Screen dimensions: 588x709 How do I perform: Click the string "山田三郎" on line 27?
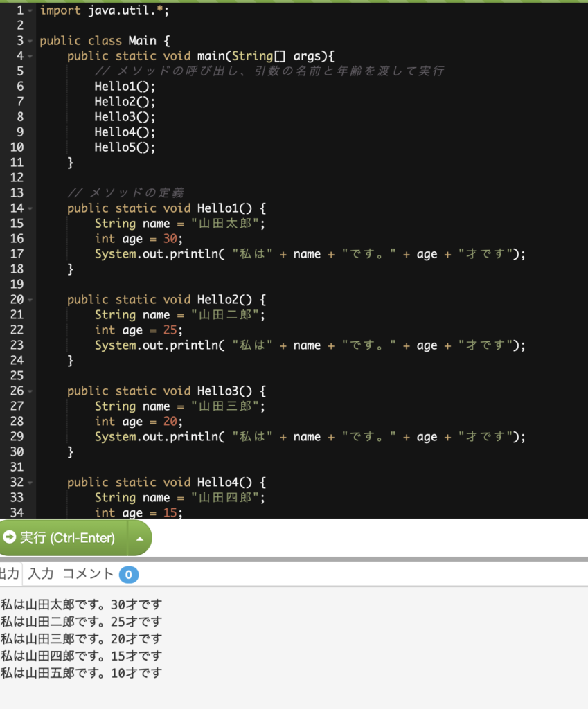pos(225,406)
